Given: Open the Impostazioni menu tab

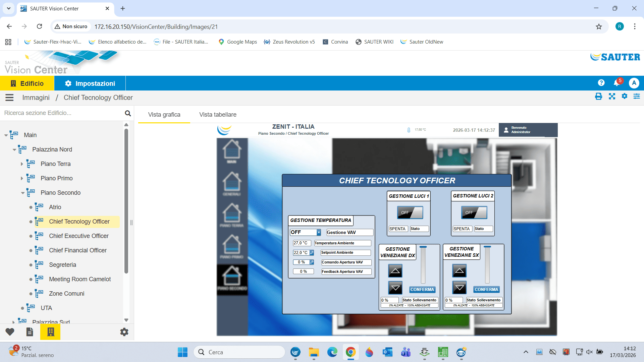Looking at the screenshot, I should click(90, 83).
